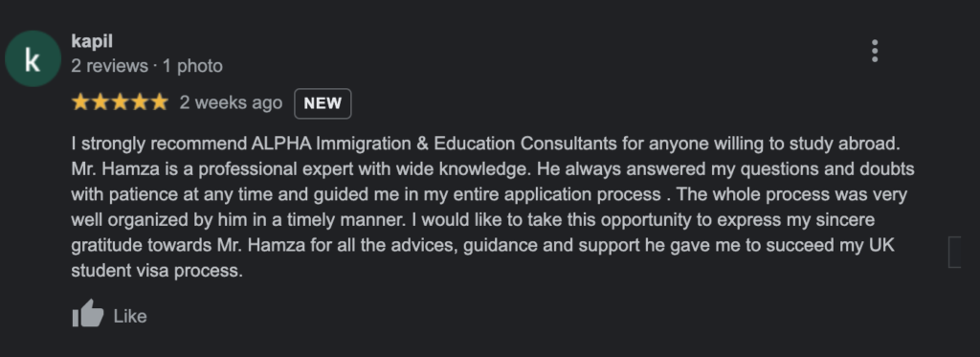The height and width of the screenshot is (357, 980).
Task: Click the line beginning "with patience at"
Action: point(489,194)
